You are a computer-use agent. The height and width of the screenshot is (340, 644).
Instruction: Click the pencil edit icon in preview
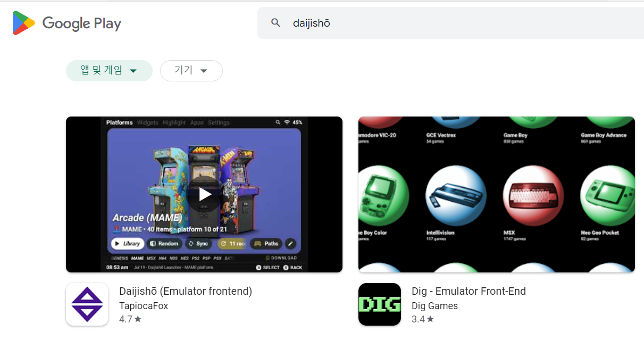click(290, 244)
